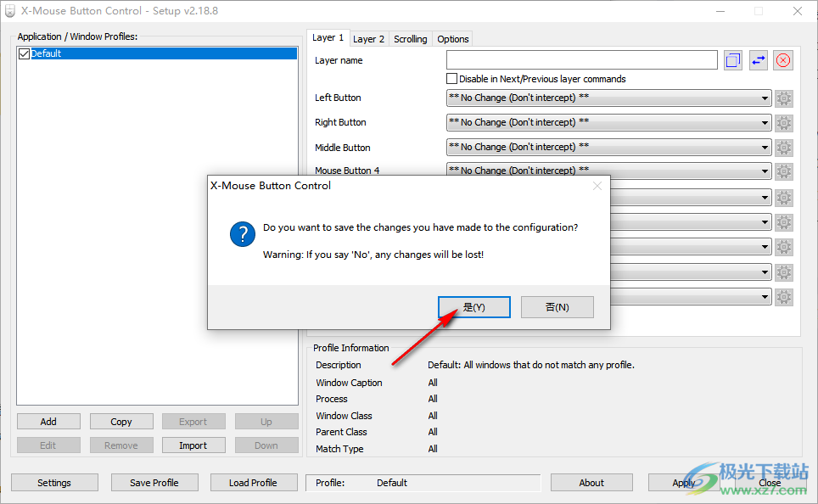Open the Scrolling tab
The image size is (818, 504).
pyautogui.click(x=410, y=39)
